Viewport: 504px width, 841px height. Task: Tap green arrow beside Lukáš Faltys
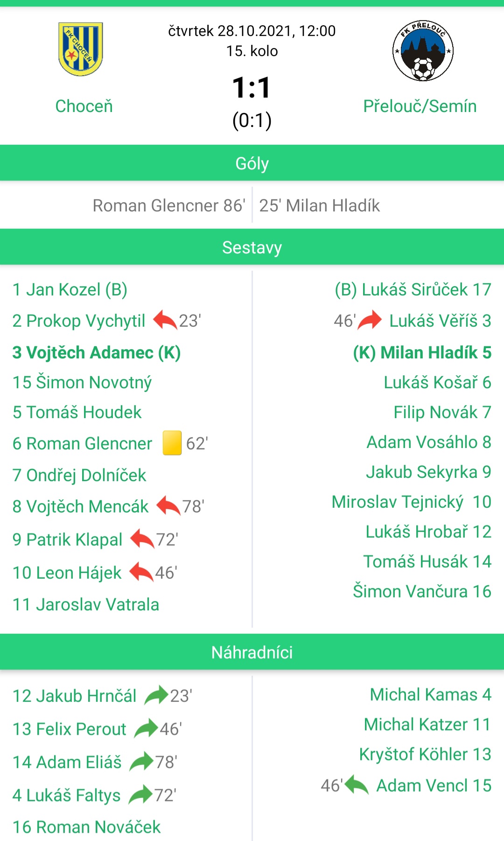[x=140, y=795]
